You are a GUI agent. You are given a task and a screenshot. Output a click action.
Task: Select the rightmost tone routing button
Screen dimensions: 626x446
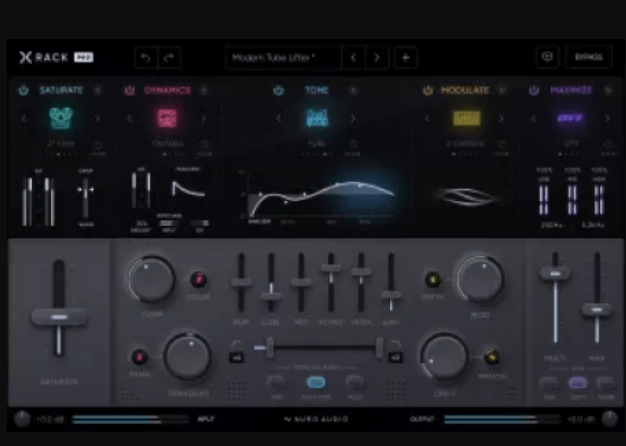pyautogui.click(x=355, y=383)
